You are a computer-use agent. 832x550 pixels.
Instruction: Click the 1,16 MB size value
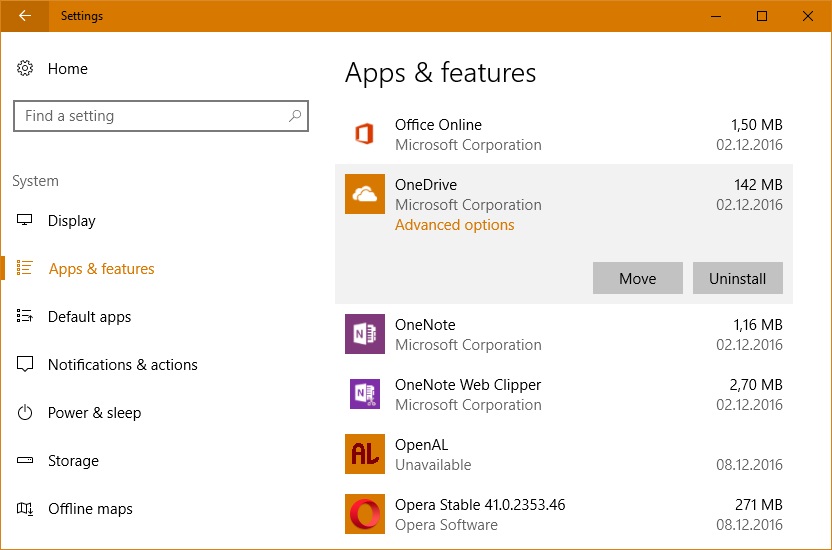(758, 325)
